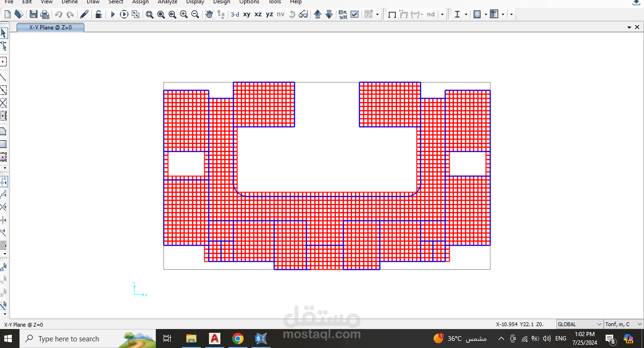Open the Tonf, m, C units dropdown
This screenshot has width=644, height=348.
[623, 324]
